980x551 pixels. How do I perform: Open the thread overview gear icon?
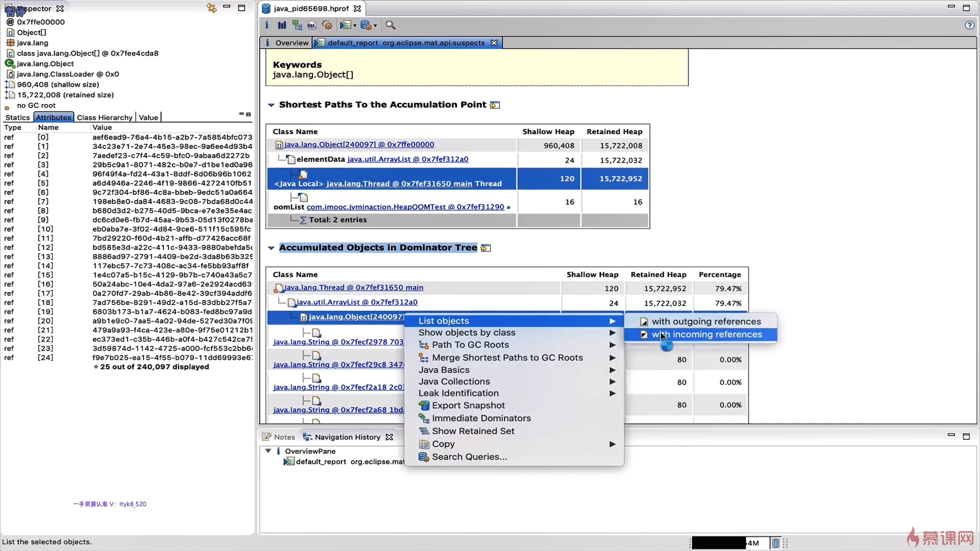click(x=327, y=25)
